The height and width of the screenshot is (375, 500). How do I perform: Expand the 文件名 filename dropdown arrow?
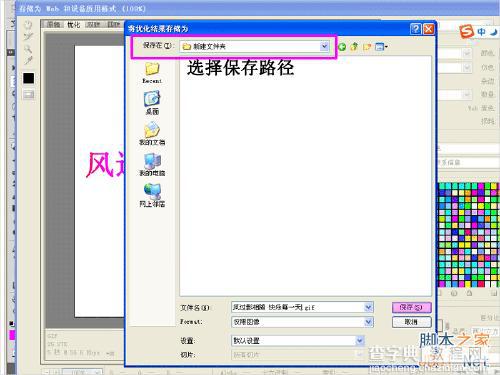[x=368, y=307]
